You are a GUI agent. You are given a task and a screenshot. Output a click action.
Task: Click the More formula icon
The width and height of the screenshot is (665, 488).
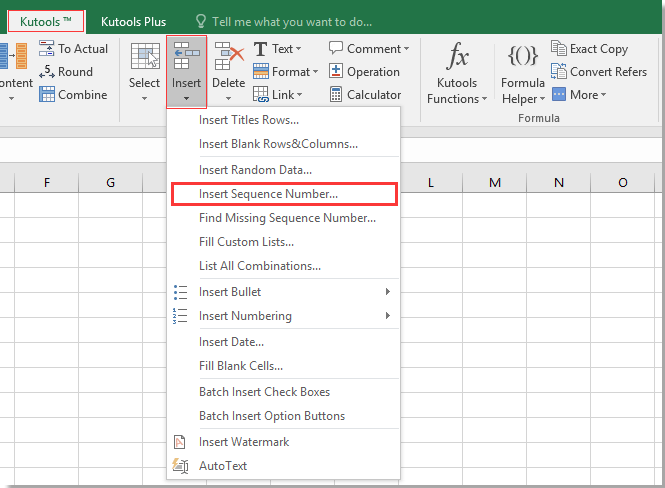coord(559,94)
